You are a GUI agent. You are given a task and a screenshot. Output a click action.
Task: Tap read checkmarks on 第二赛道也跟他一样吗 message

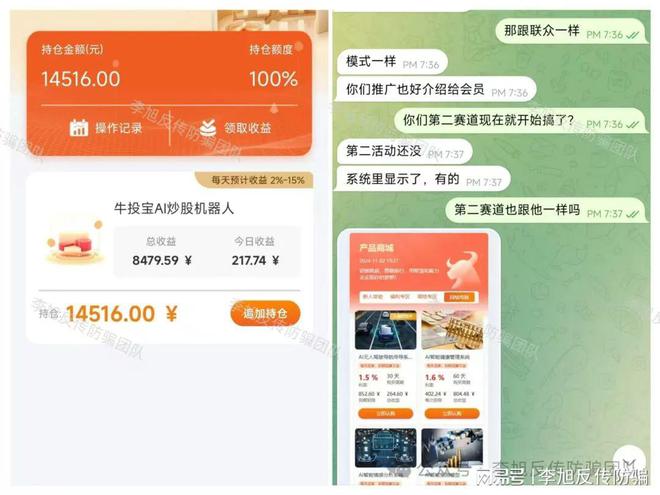[x=632, y=214]
